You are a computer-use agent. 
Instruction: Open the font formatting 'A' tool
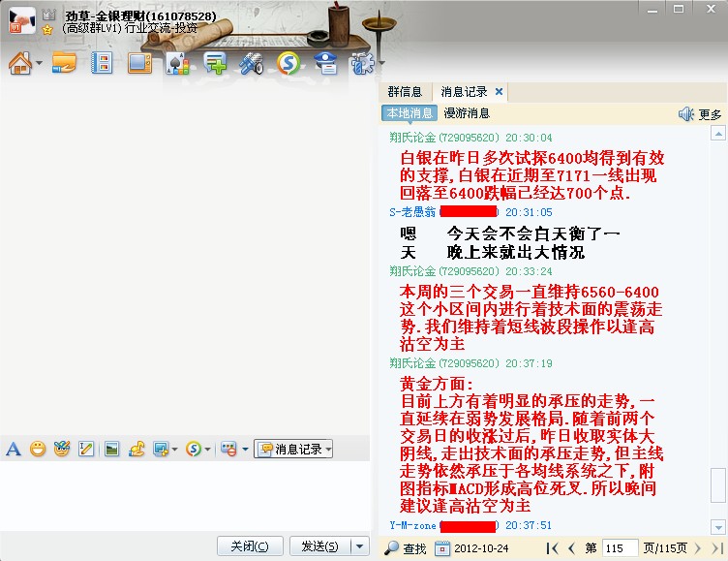[x=14, y=449]
